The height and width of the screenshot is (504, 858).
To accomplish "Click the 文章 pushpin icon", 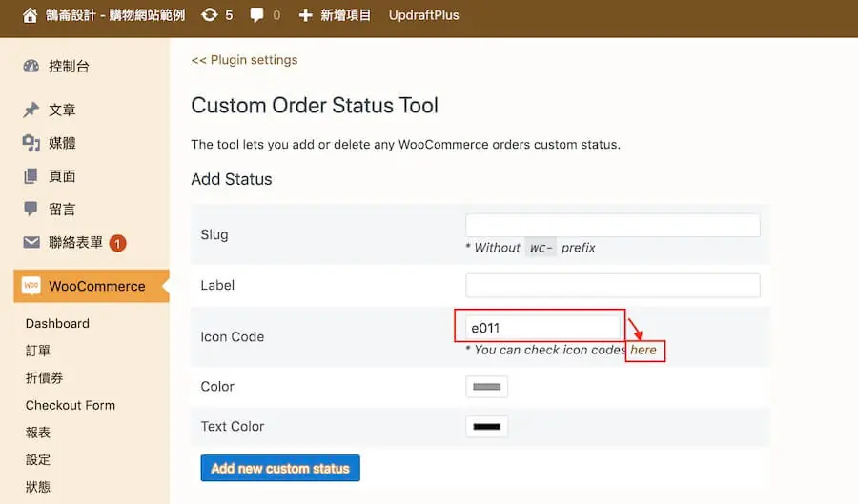I will (x=31, y=110).
